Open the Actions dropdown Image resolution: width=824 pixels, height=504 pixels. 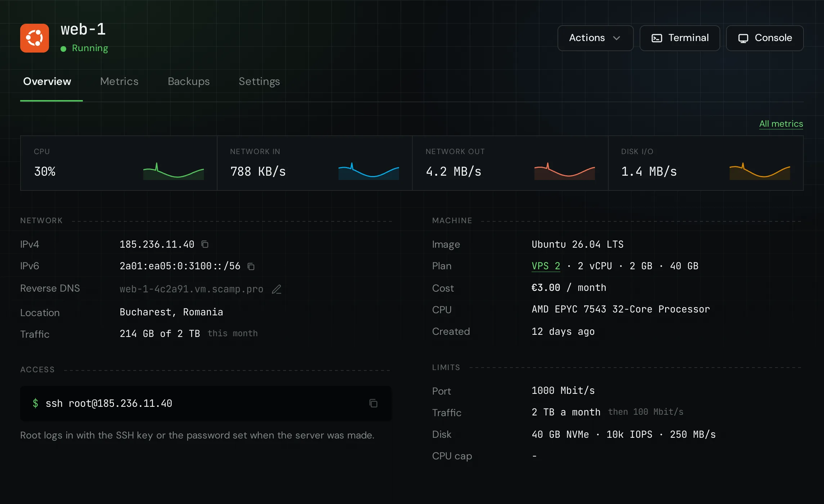[x=595, y=38]
